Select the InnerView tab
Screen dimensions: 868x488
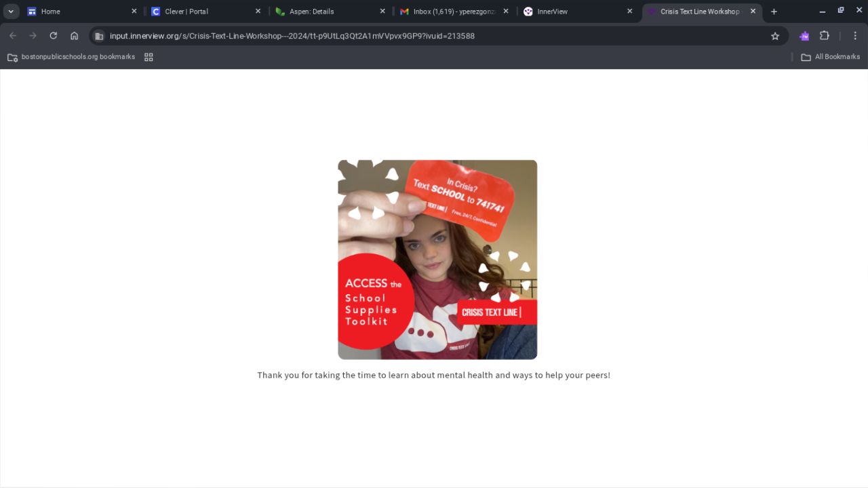[578, 12]
